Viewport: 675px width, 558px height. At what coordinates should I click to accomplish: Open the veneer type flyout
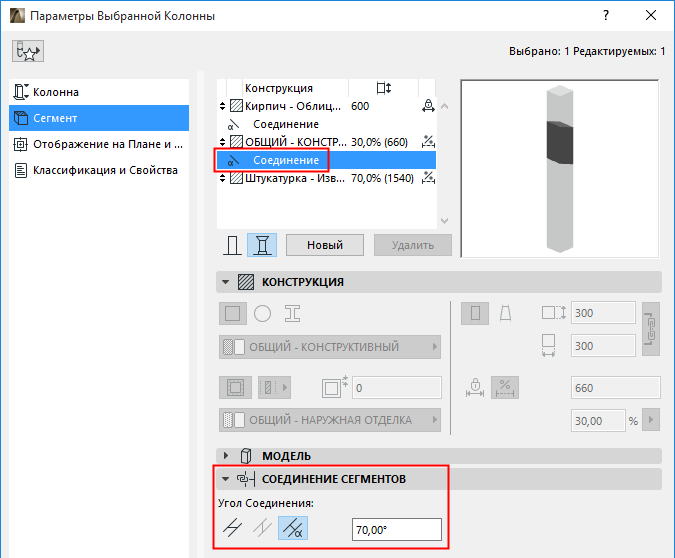(x=275, y=388)
